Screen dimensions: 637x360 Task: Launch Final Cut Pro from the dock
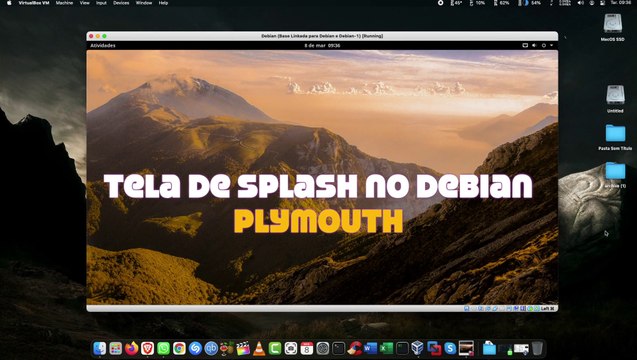coord(243,348)
